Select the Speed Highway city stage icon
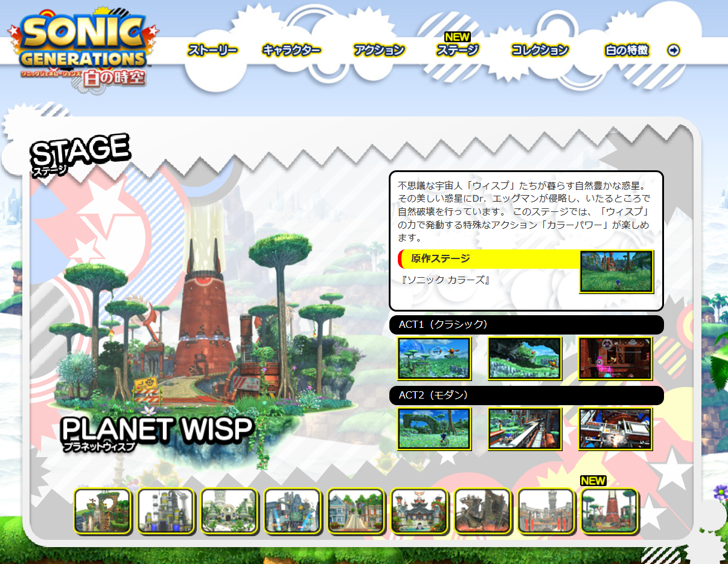 coord(293,511)
